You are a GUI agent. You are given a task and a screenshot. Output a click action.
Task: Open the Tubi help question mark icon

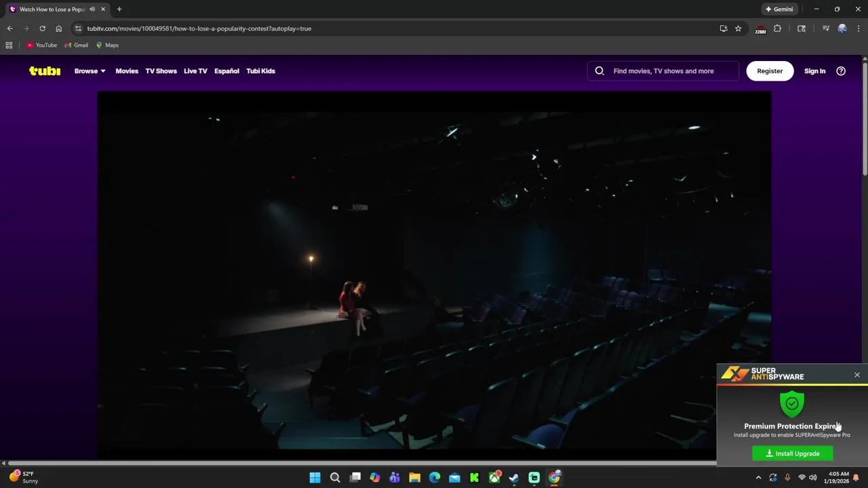(841, 71)
